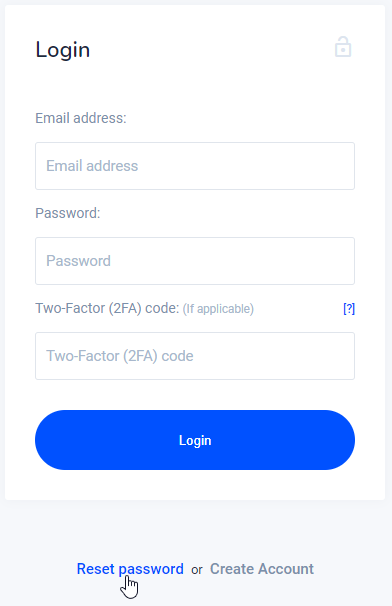Click the "(If applicable)" hint text
Screen dimensions: 392x606
point(218,309)
